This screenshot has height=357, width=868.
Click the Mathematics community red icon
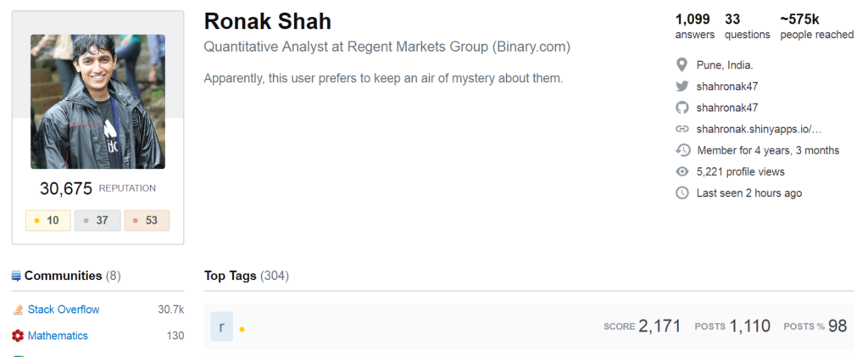point(19,336)
